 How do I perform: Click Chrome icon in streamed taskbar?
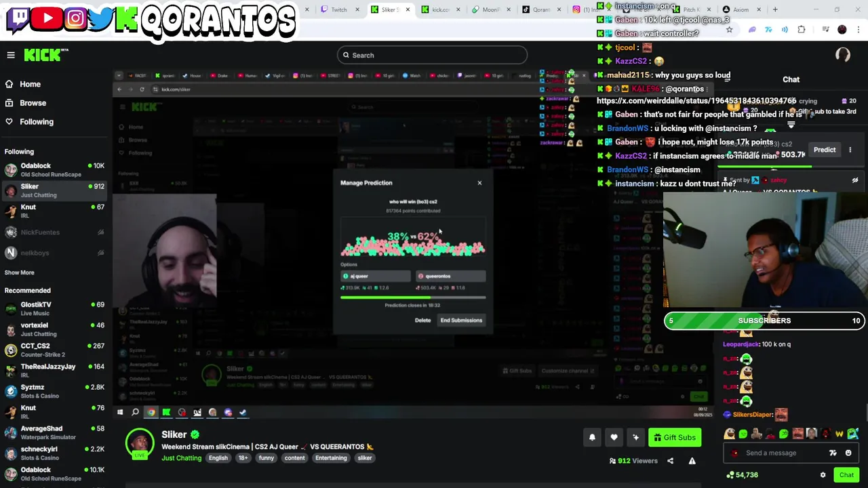[x=151, y=412]
